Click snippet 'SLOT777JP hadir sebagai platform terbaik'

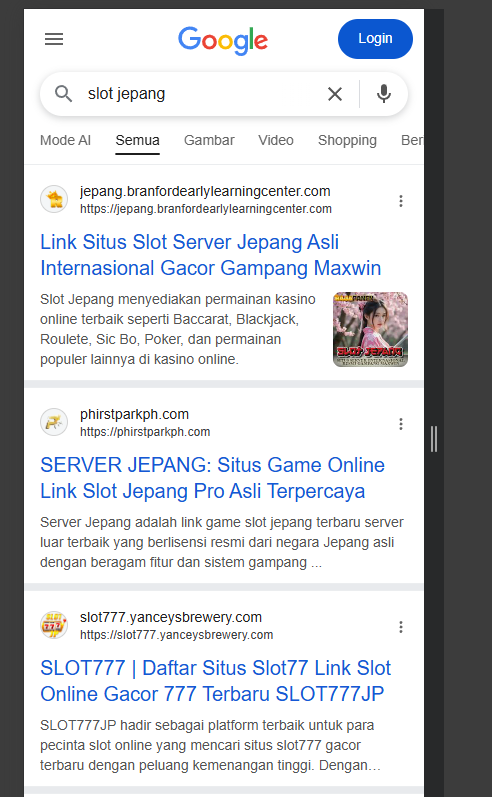(210, 745)
